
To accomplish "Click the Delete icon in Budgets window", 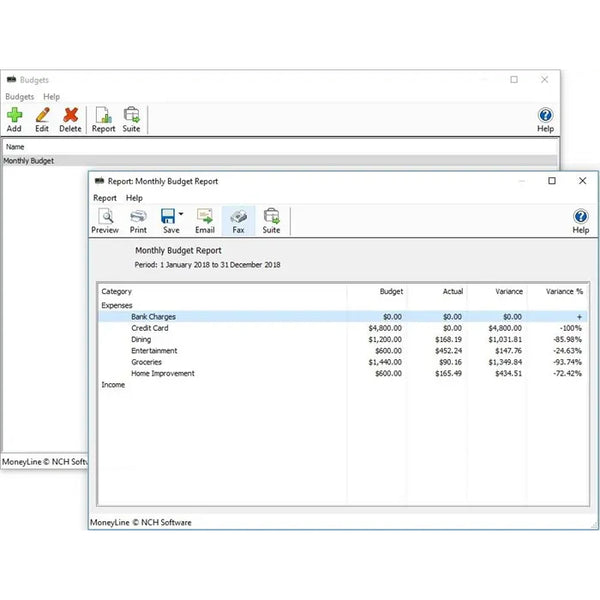I will [x=70, y=115].
